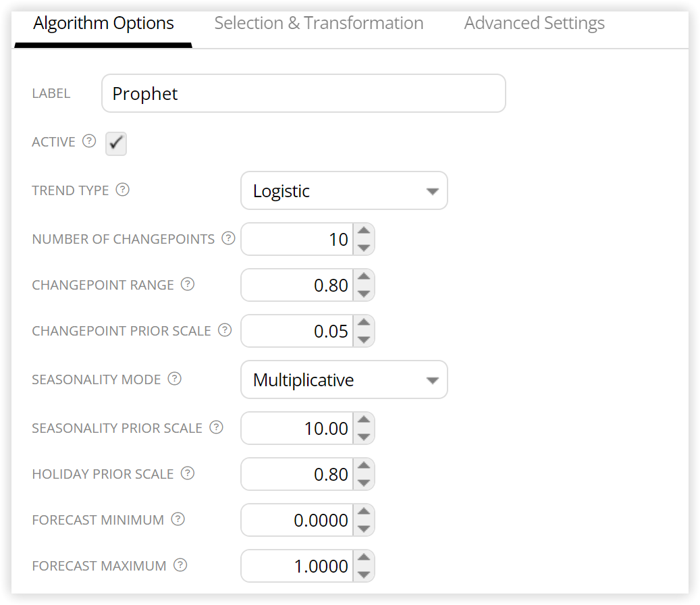The width and height of the screenshot is (700, 605).
Task: Click the Changepoint Range value field
Action: tap(297, 285)
